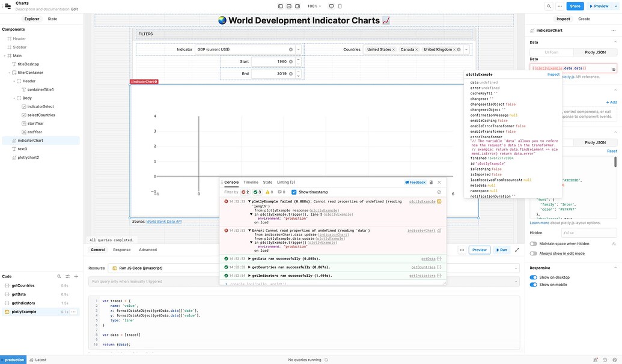Open the Timeline tab in the console
This screenshot has height=364, width=622.
coord(252,181)
